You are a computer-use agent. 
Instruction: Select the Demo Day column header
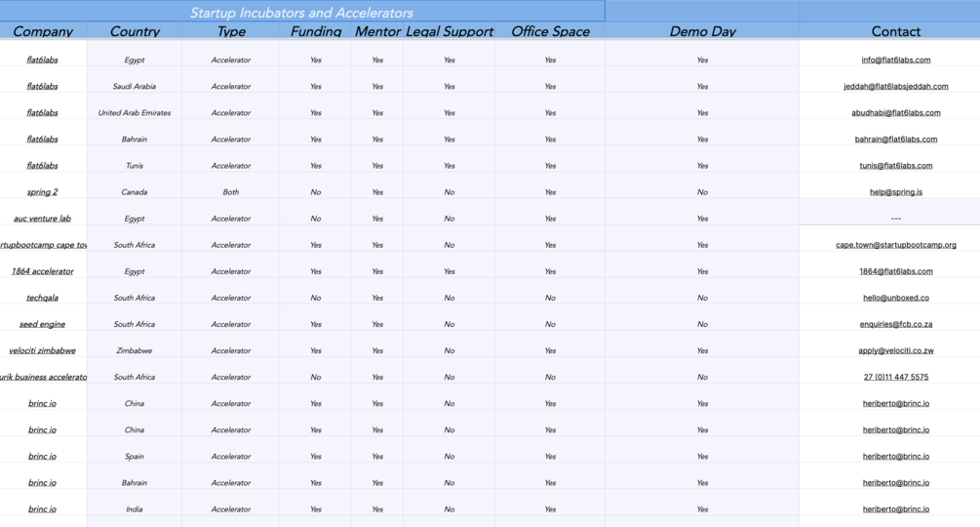coord(702,31)
